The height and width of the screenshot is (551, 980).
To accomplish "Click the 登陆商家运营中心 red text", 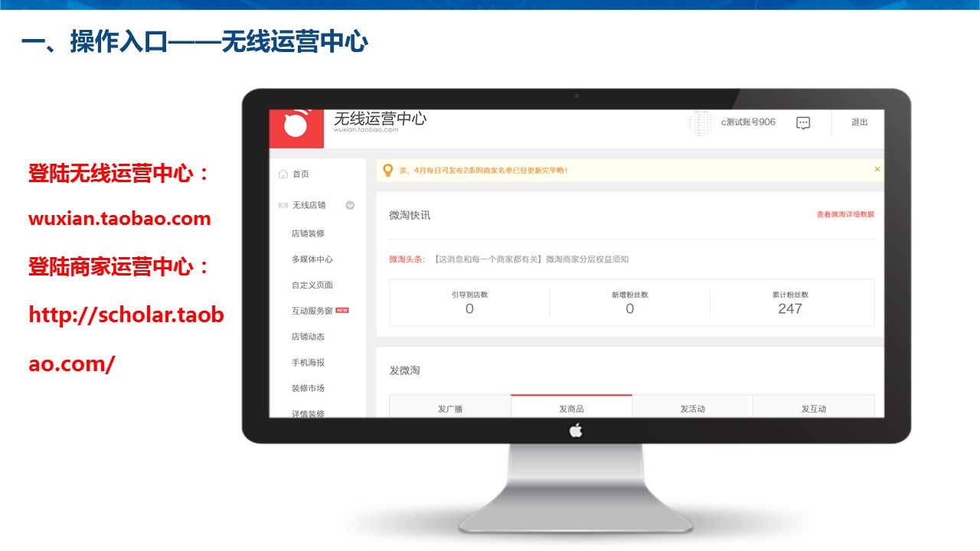I will tap(119, 268).
